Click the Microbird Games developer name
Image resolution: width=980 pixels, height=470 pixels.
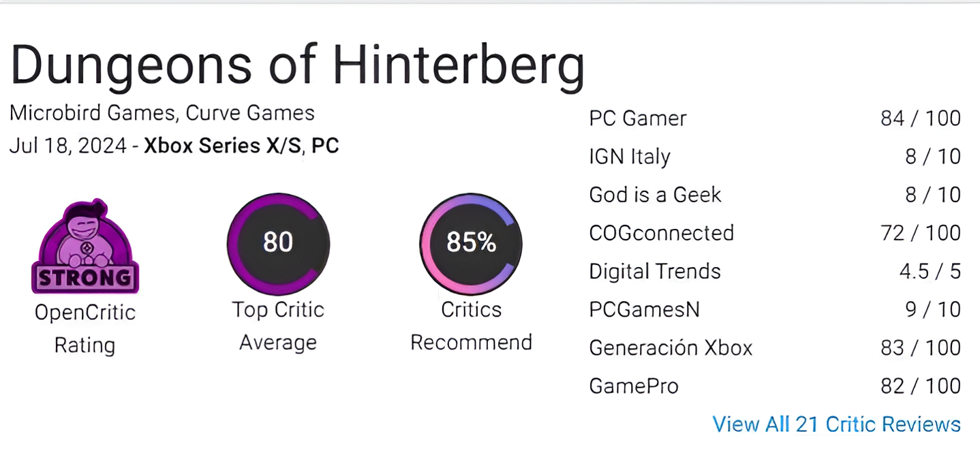click(x=94, y=113)
